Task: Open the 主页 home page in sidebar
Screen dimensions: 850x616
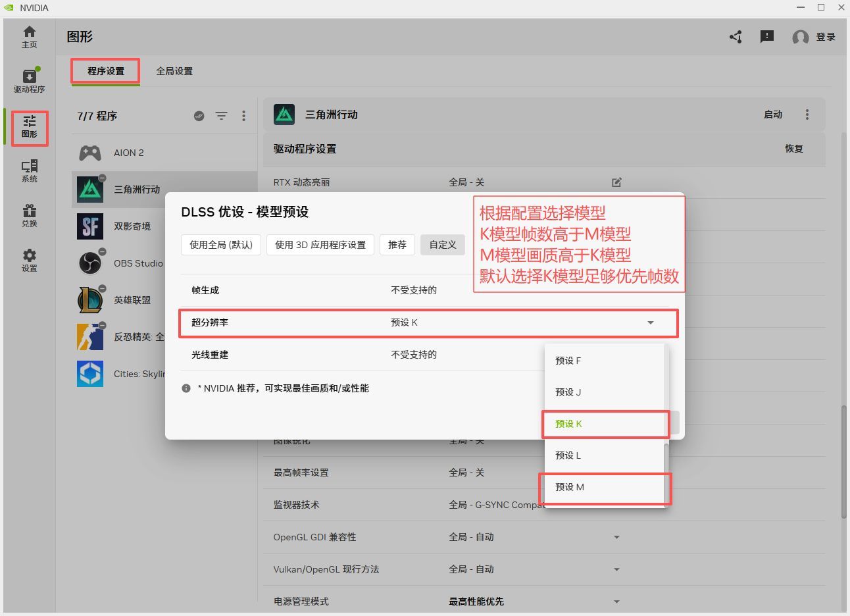Action: tap(29, 37)
